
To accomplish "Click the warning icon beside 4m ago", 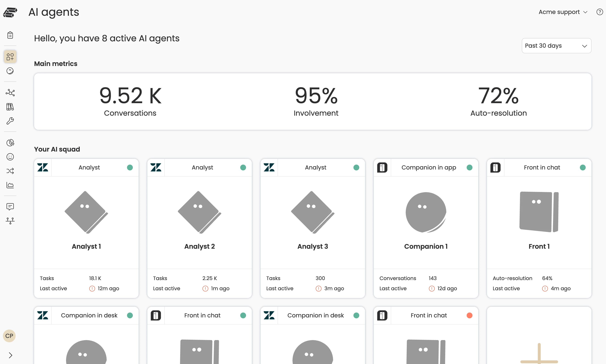I will pyautogui.click(x=545, y=289).
